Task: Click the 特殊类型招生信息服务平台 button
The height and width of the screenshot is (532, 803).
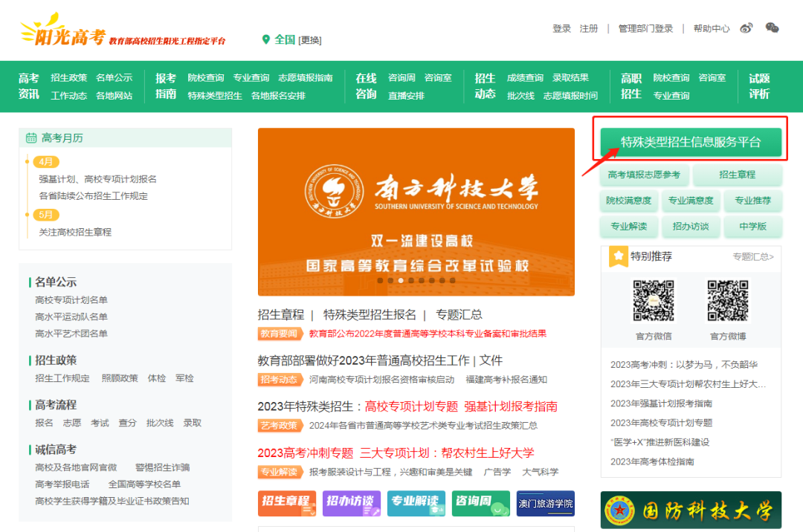Action: (691, 142)
